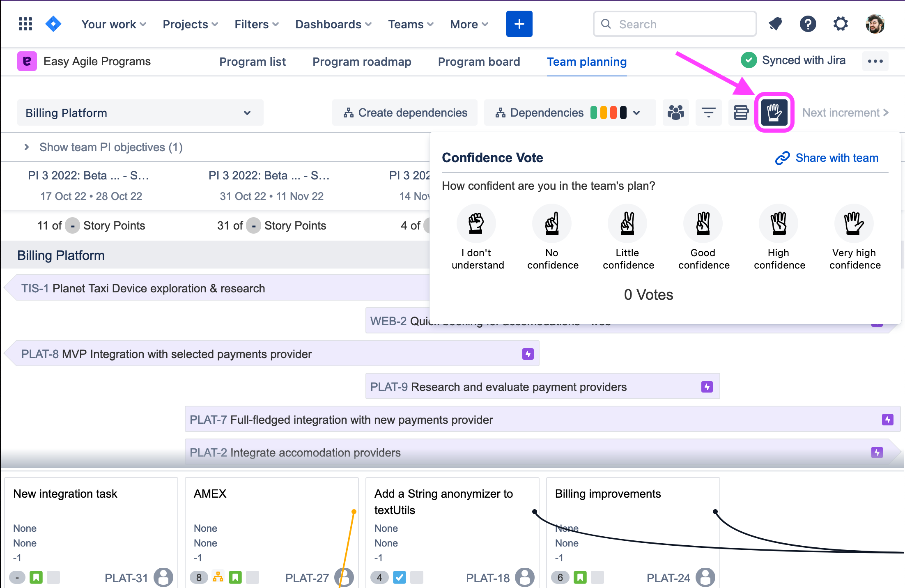Image resolution: width=905 pixels, height=588 pixels.
Task: Open the Projects menu
Action: (190, 24)
